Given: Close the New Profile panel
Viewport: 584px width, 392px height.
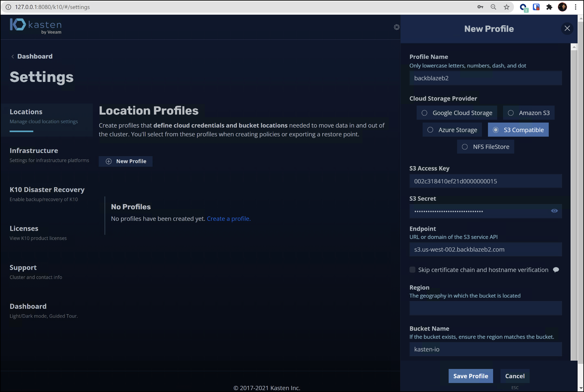Looking at the screenshot, I should [x=567, y=28].
